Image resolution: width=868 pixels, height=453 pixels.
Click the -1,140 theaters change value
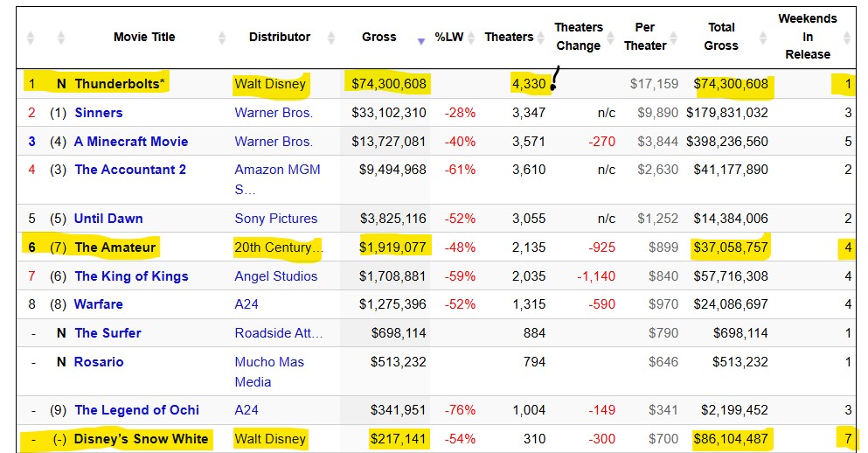point(596,275)
